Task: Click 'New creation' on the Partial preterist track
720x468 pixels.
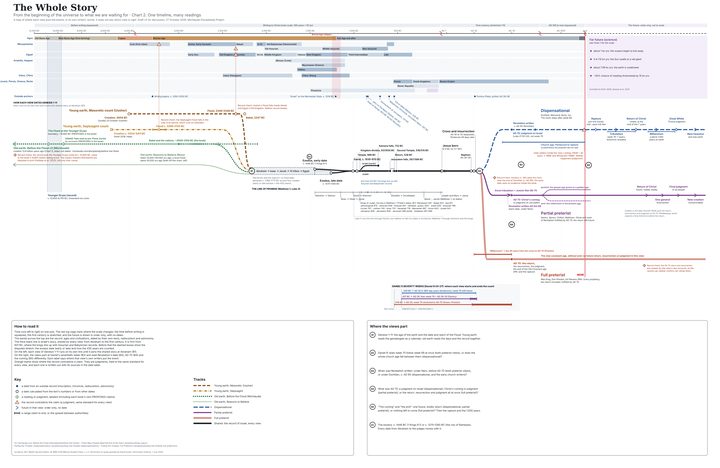Action: 695,200
